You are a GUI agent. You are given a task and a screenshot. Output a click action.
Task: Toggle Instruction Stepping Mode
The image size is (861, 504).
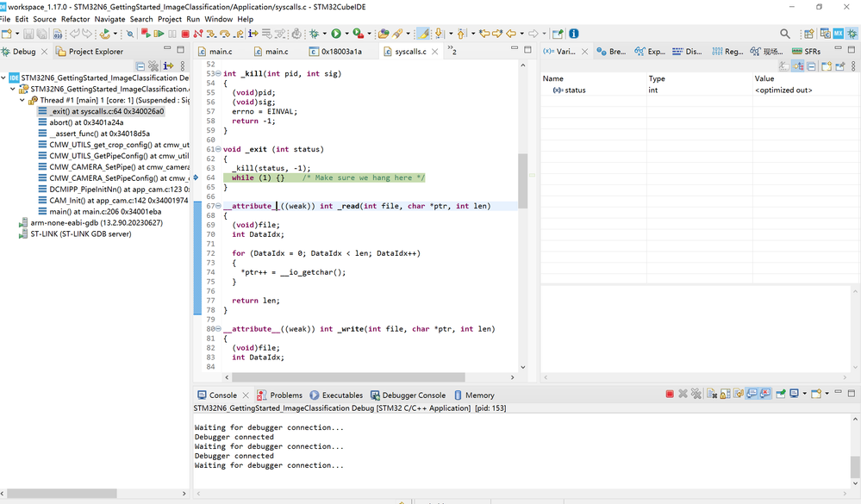tap(253, 34)
